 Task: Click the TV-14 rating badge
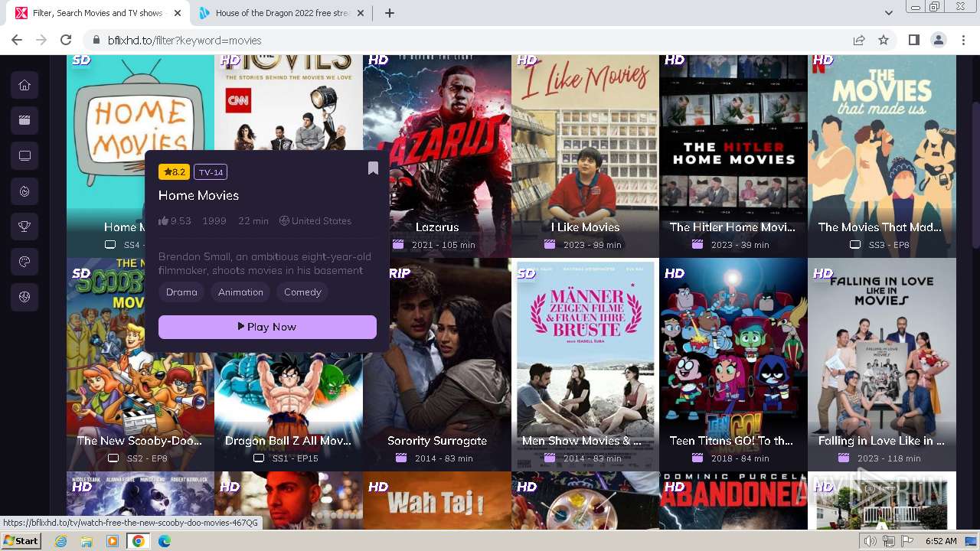coord(211,172)
